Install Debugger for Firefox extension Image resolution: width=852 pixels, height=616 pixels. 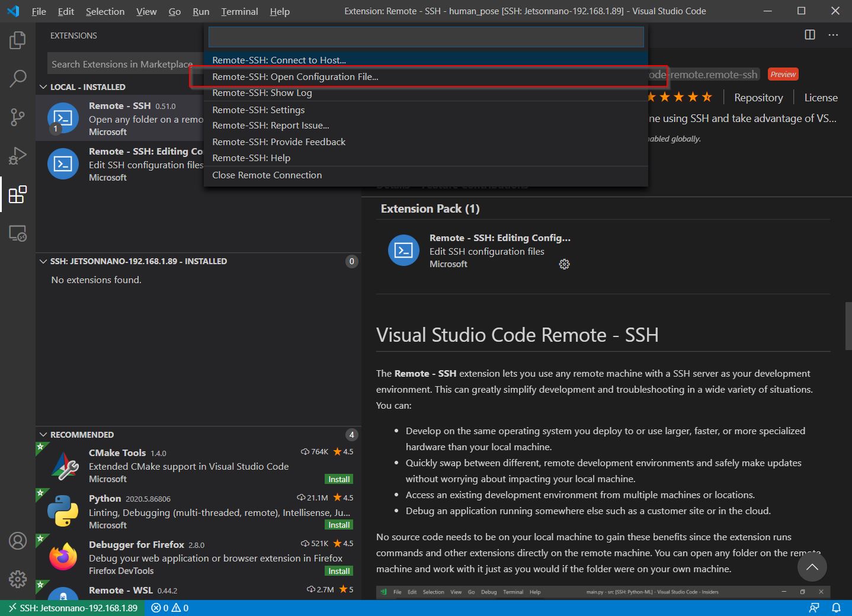(339, 571)
